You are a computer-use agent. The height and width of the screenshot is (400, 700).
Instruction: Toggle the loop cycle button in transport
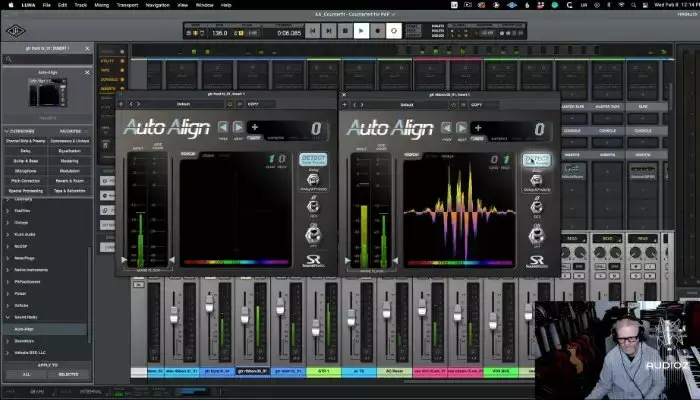click(394, 31)
